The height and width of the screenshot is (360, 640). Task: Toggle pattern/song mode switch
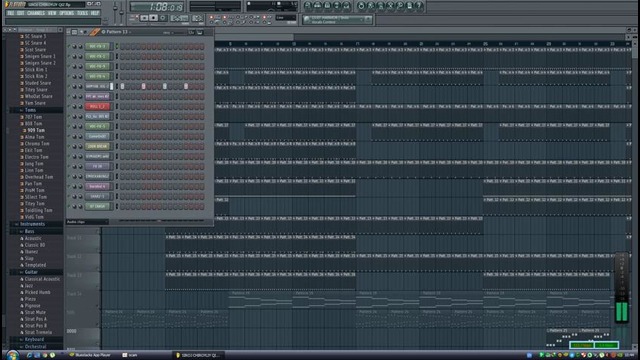[133, 18]
